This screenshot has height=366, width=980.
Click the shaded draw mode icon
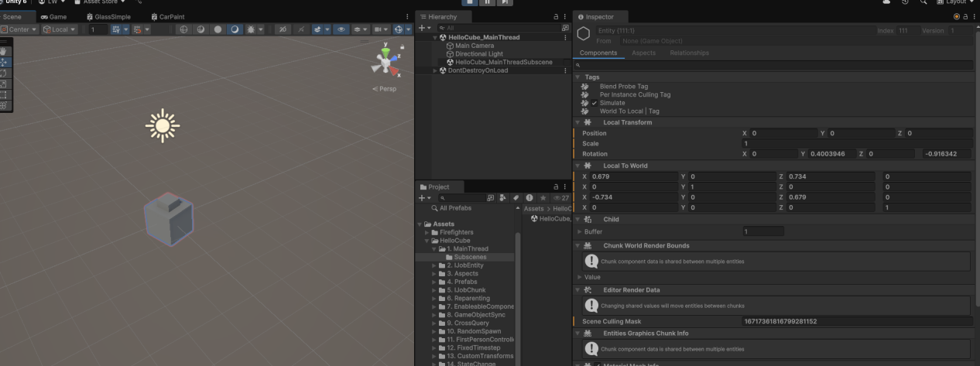235,29
